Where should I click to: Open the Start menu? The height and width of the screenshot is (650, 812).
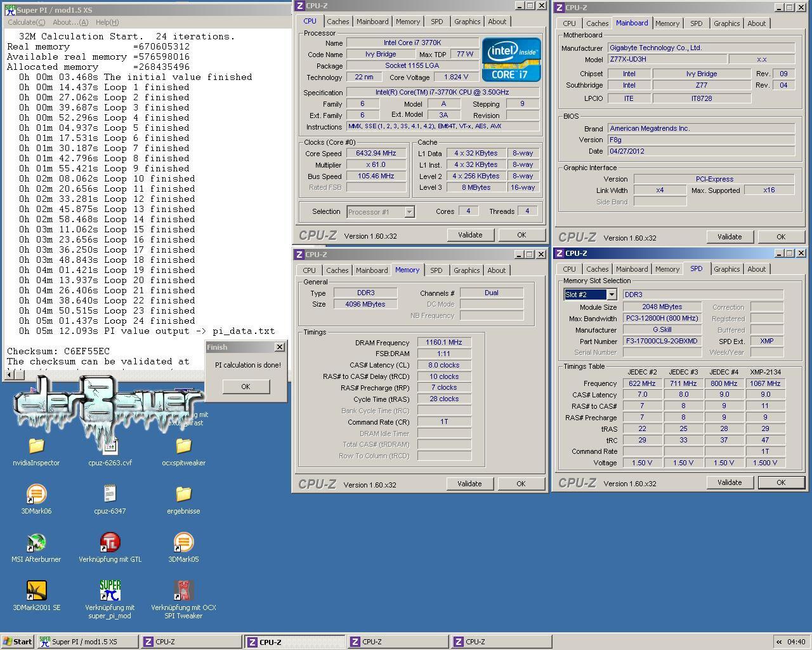tap(17, 642)
